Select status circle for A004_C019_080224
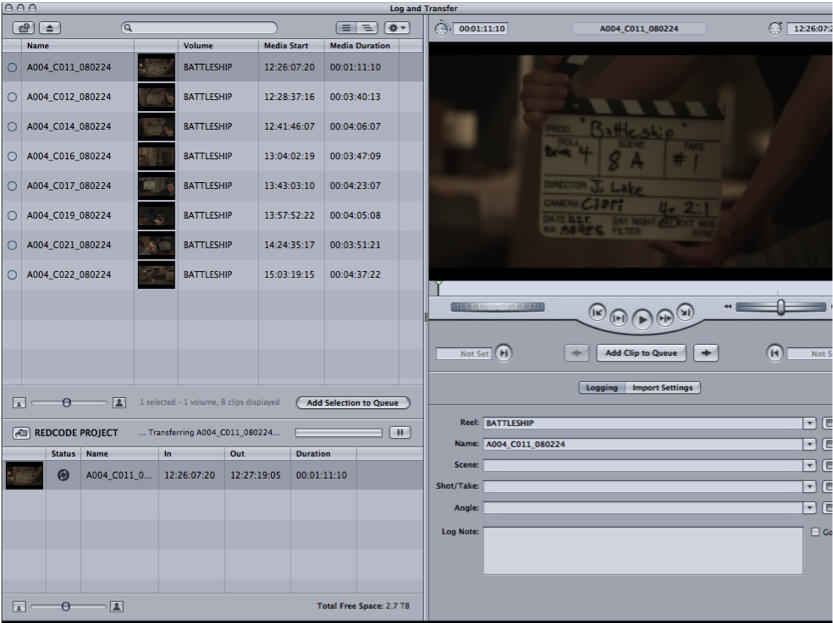The width and height of the screenshot is (833, 623). point(12,216)
